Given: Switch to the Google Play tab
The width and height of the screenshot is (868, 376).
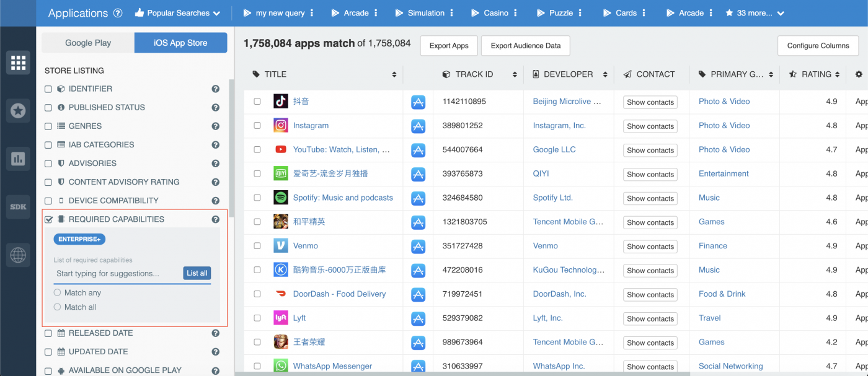Looking at the screenshot, I should 87,43.
